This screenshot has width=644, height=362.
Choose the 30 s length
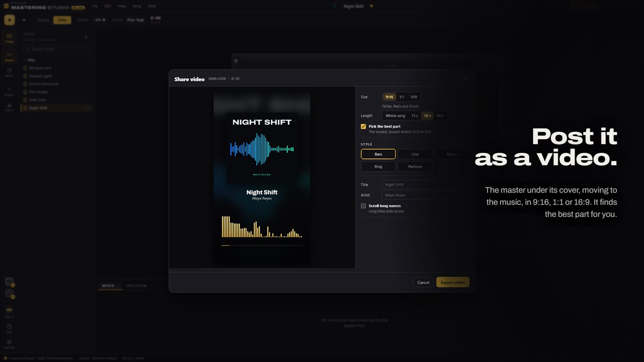(427, 116)
